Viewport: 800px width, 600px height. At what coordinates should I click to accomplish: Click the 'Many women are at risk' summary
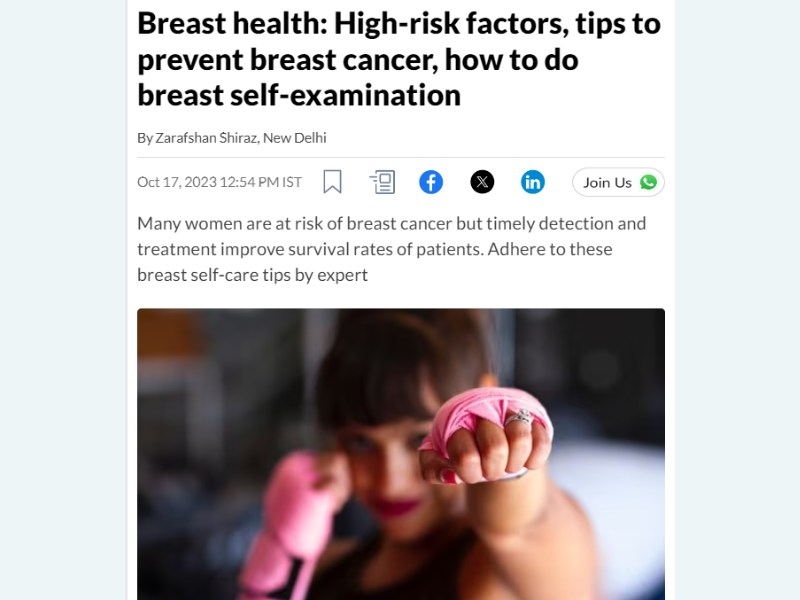pyautogui.click(x=391, y=249)
